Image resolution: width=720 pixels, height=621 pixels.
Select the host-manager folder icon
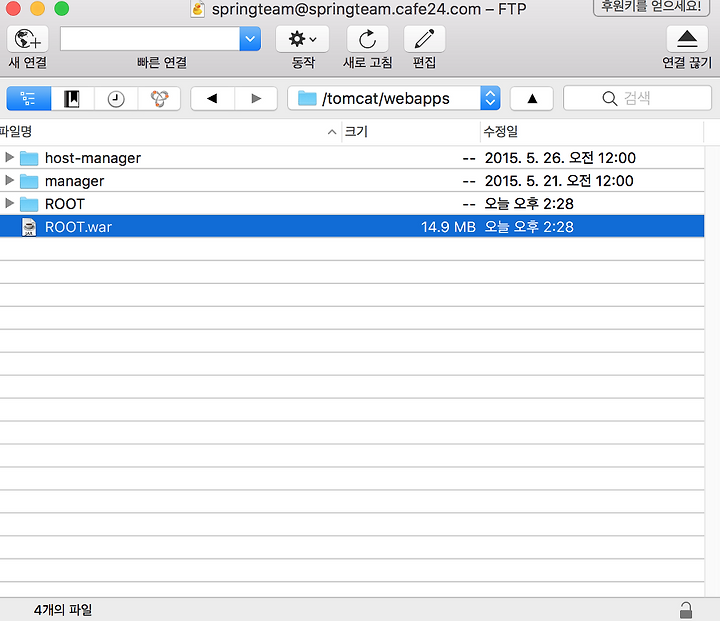coord(29,158)
